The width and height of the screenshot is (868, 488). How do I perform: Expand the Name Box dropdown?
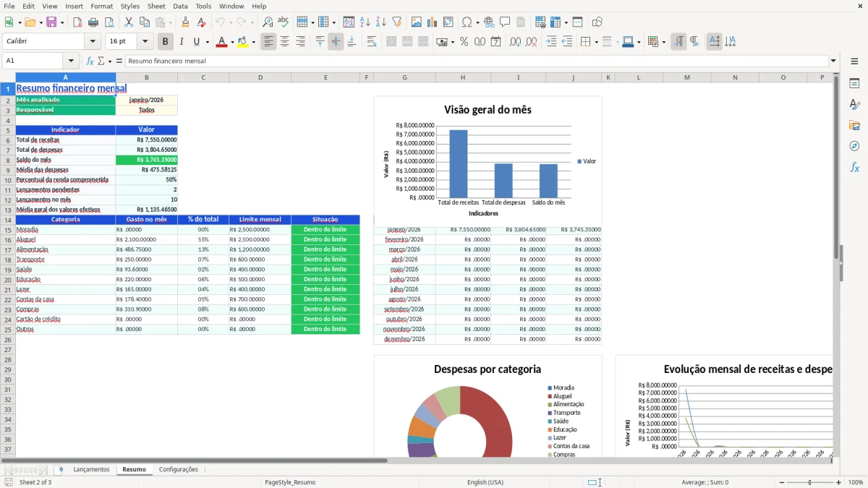71,61
